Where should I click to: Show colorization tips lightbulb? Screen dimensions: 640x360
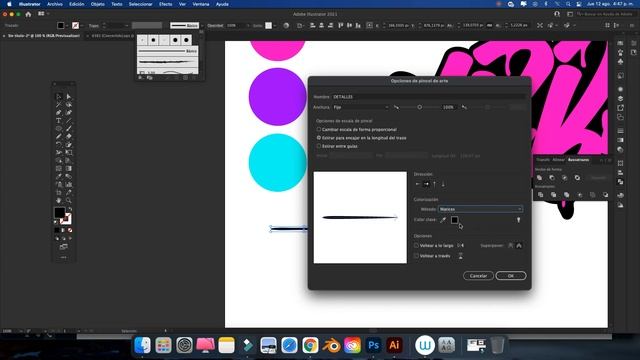[519, 220]
